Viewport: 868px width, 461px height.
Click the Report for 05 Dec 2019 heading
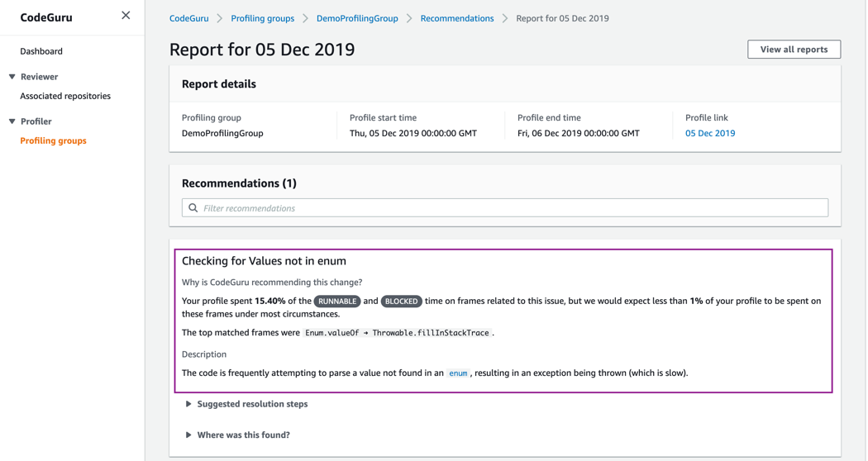point(262,50)
